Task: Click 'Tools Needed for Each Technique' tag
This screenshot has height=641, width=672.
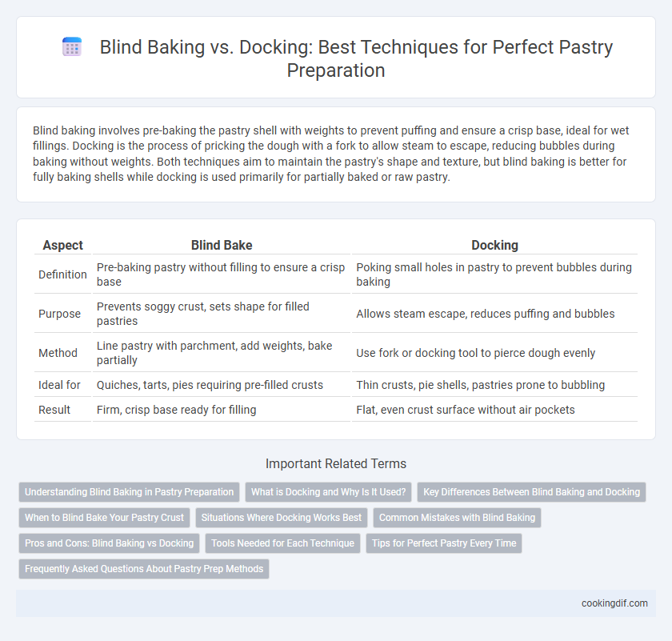Action: [x=283, y=543]
